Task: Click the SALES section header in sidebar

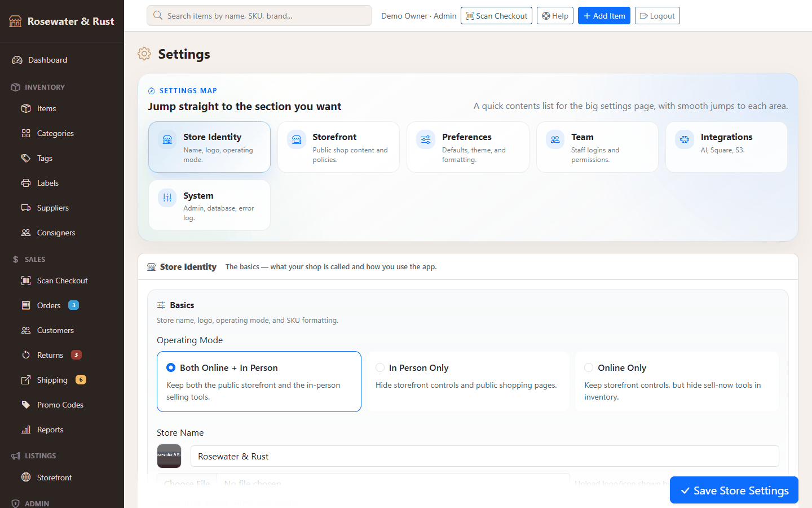Action: click(35, 260)
